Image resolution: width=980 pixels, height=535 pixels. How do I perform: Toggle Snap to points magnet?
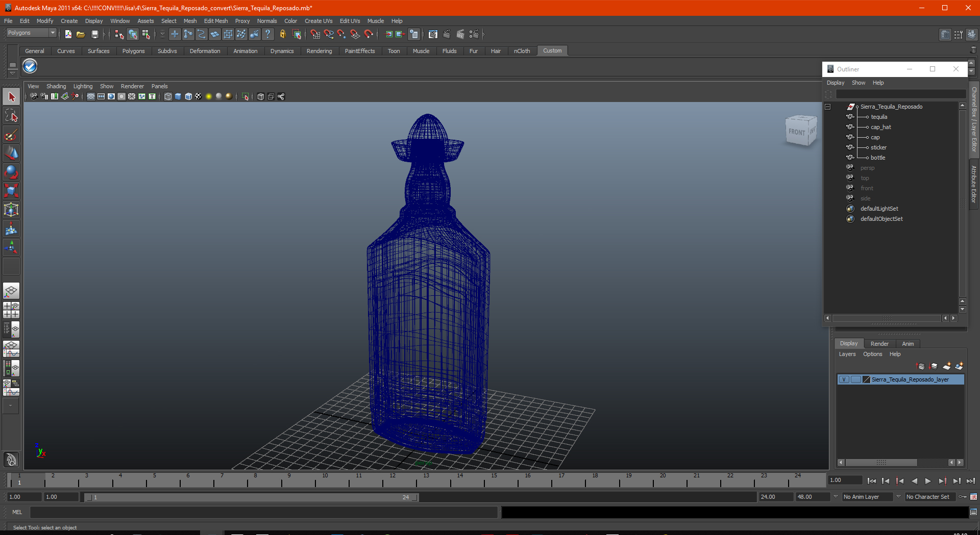click(x=341, y=34)
